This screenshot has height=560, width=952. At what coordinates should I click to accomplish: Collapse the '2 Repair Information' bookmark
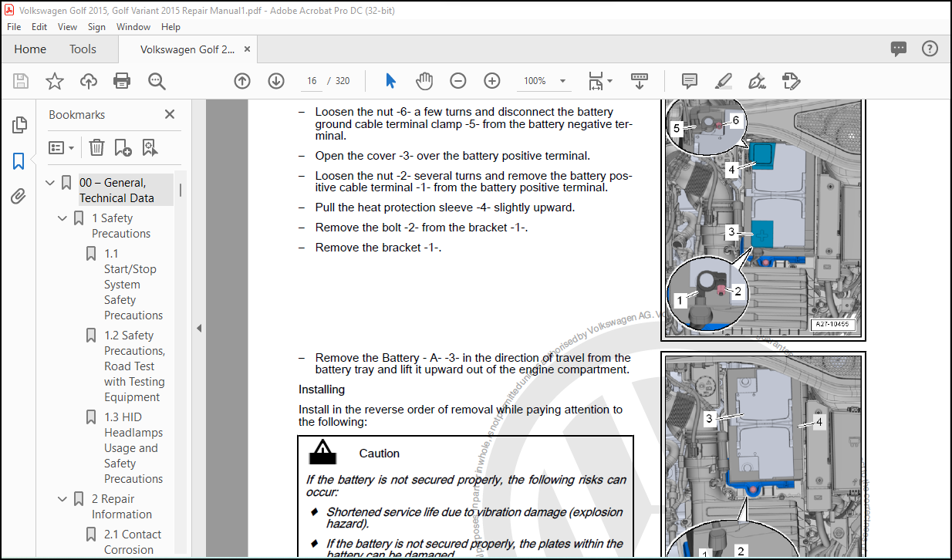pyautogui.click(x=62, y=499)
